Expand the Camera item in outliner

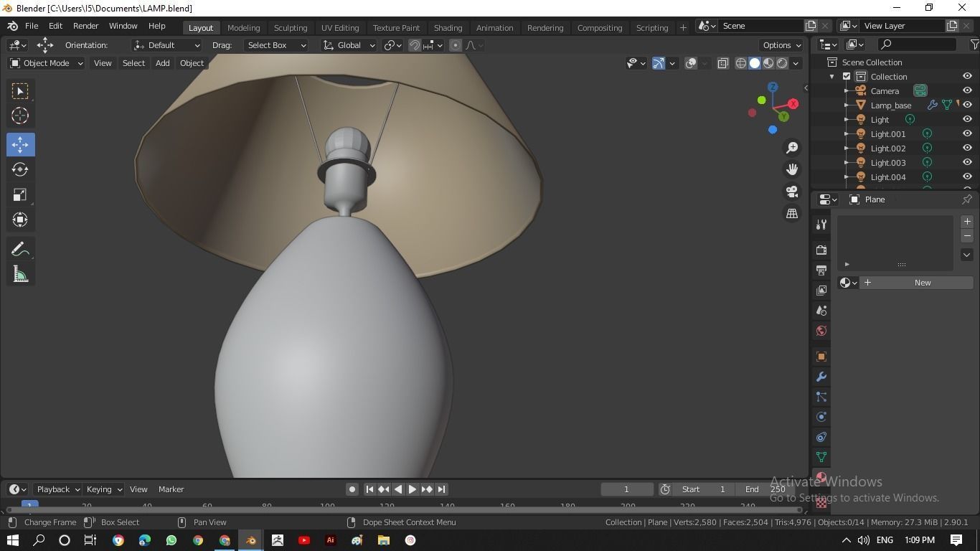tap(847, 91)
